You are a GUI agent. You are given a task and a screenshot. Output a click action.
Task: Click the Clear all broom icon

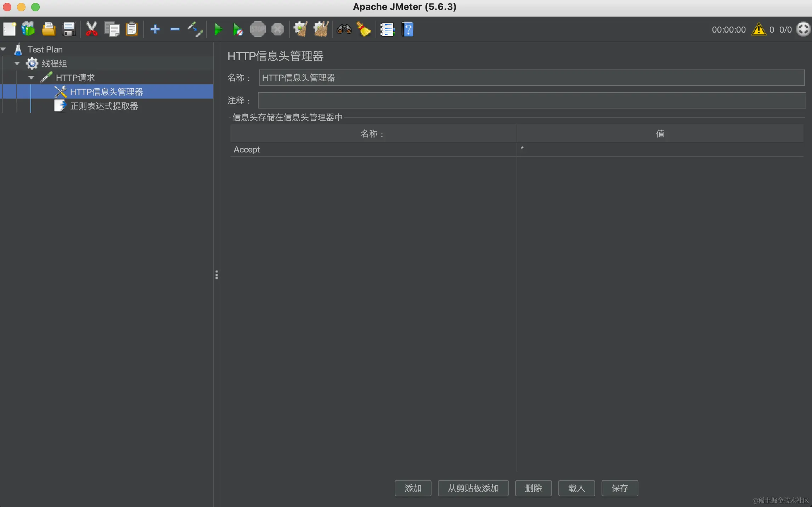(321, 29)
